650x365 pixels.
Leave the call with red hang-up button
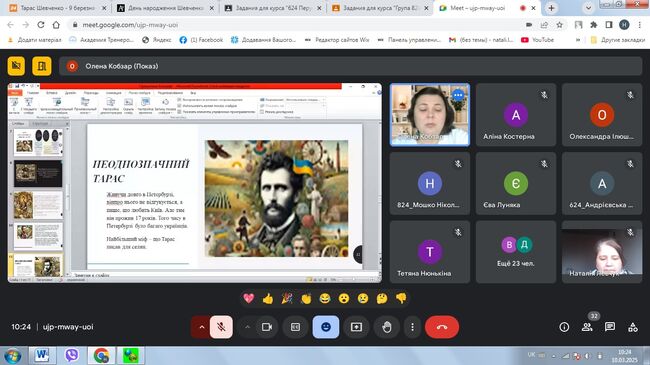click(442, 327)
